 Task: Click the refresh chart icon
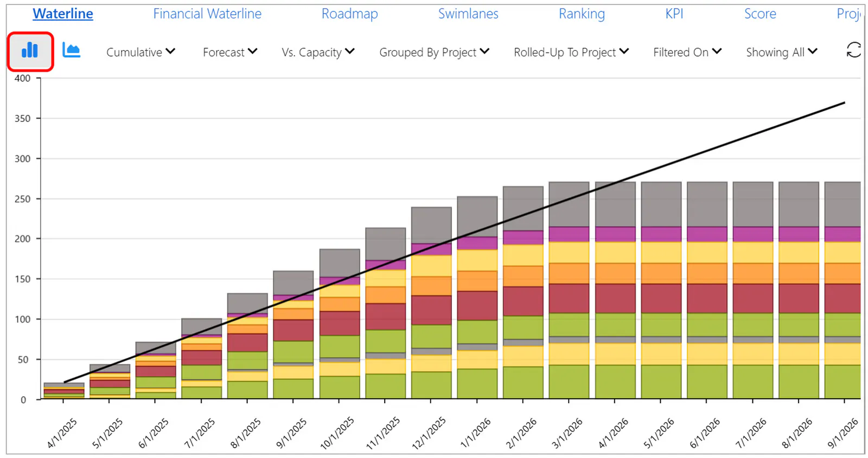click(x=853, y=50)
